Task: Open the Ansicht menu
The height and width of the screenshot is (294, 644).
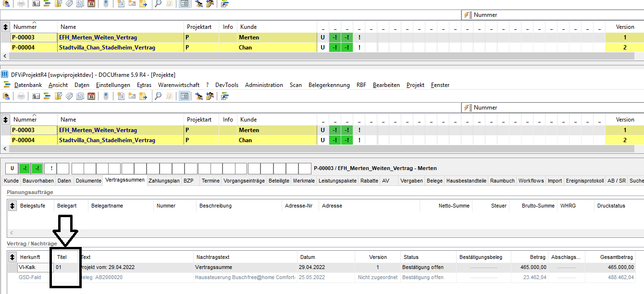Action: point(58,85)
